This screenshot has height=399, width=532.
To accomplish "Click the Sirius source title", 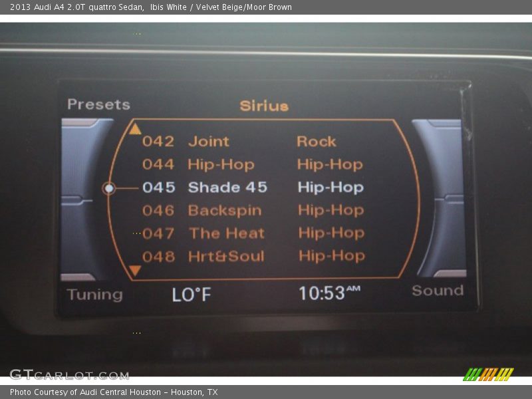I will pyautogui.click(x=264, y=106).
